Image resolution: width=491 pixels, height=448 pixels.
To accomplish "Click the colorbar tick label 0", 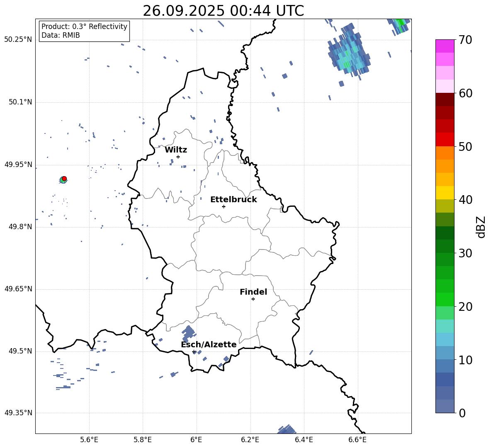I will [462, 413].
